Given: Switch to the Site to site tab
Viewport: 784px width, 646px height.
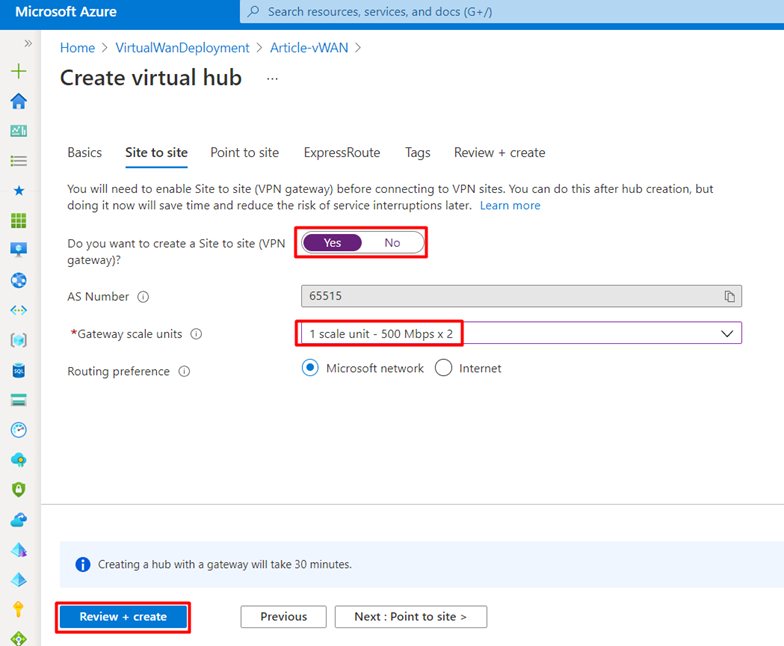Looking at the screenshot, I should tap(156, 152).
